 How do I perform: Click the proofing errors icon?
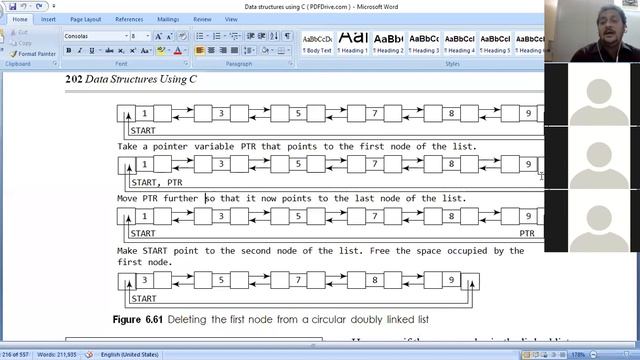pos(89,355)
